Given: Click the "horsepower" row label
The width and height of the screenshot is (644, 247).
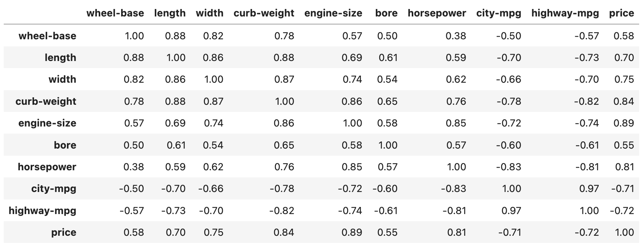Looking at the screenshot, I should (x=47, y=167).
